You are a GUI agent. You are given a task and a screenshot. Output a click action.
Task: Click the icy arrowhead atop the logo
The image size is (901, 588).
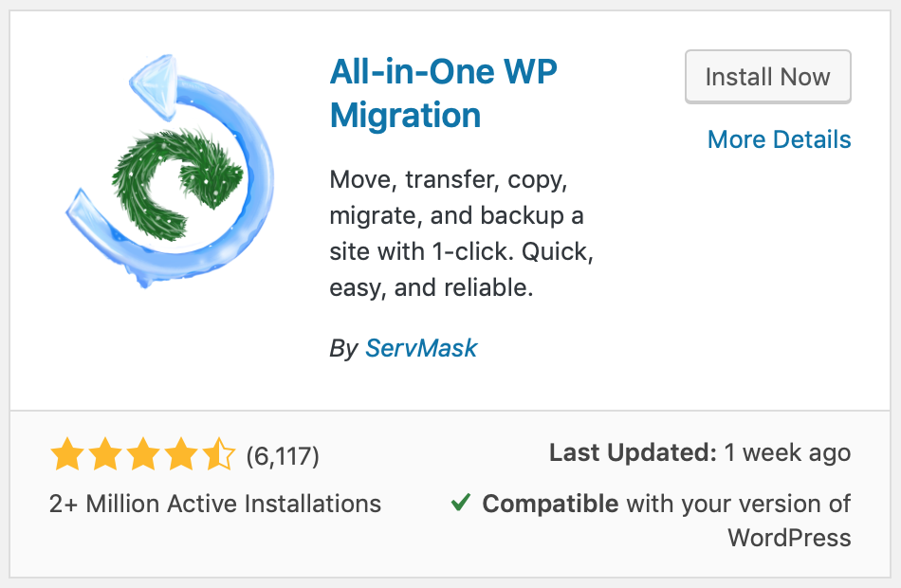pyautogui.click(x=154, y=86)
